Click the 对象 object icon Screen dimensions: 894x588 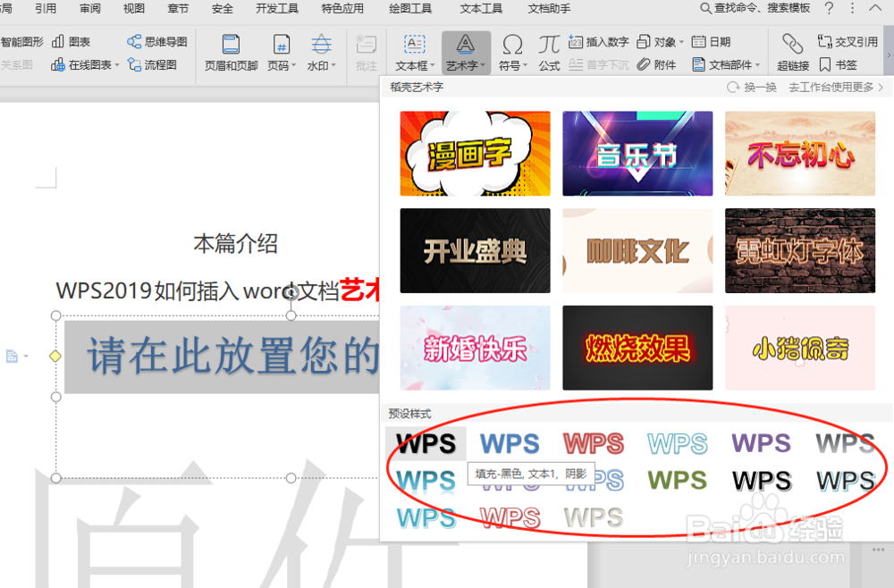[x=643, y=42]
